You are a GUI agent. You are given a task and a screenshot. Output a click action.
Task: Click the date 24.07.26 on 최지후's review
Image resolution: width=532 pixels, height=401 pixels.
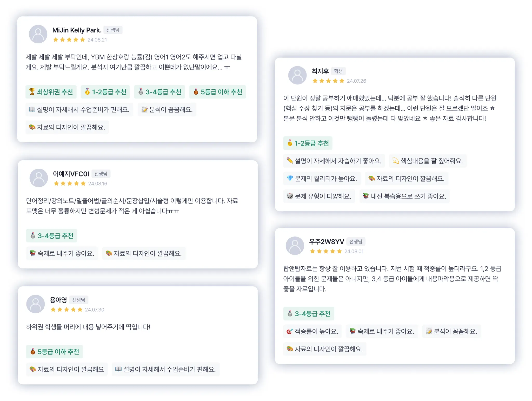tap(356, 81)
